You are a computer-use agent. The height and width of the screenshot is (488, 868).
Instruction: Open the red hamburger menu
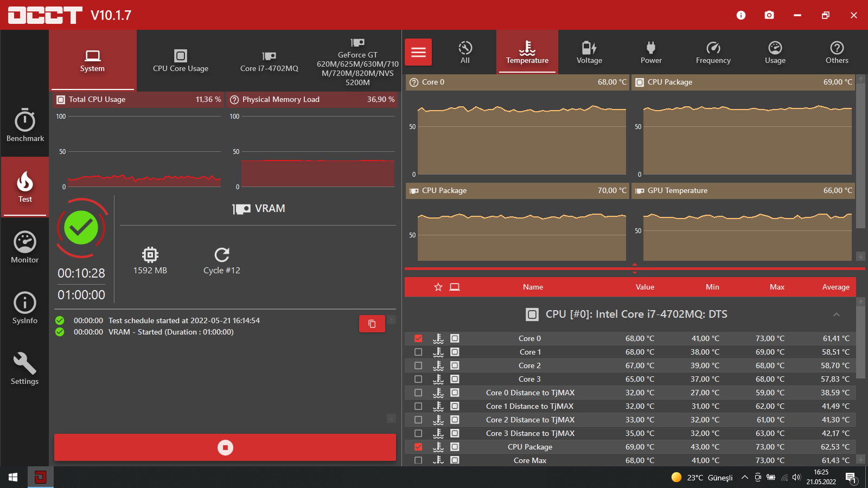[x=418, y=52]
